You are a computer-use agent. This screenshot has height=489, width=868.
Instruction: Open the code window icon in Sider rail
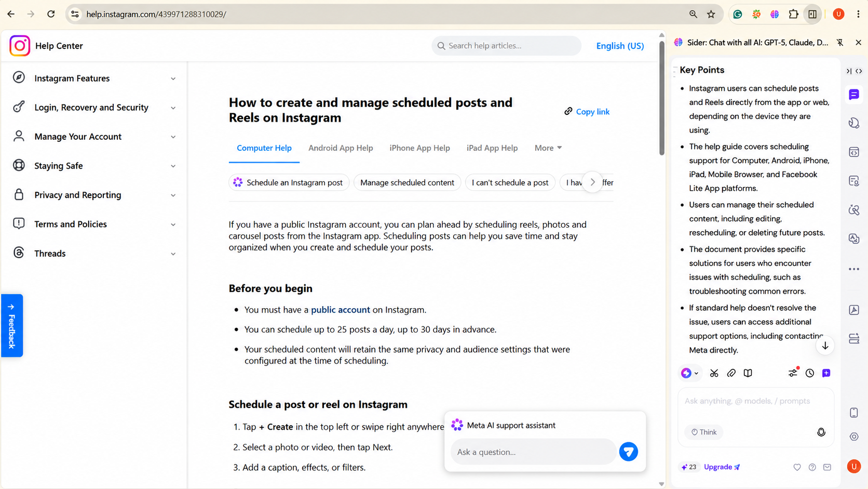pyautogui.click(x=854, y=152)
